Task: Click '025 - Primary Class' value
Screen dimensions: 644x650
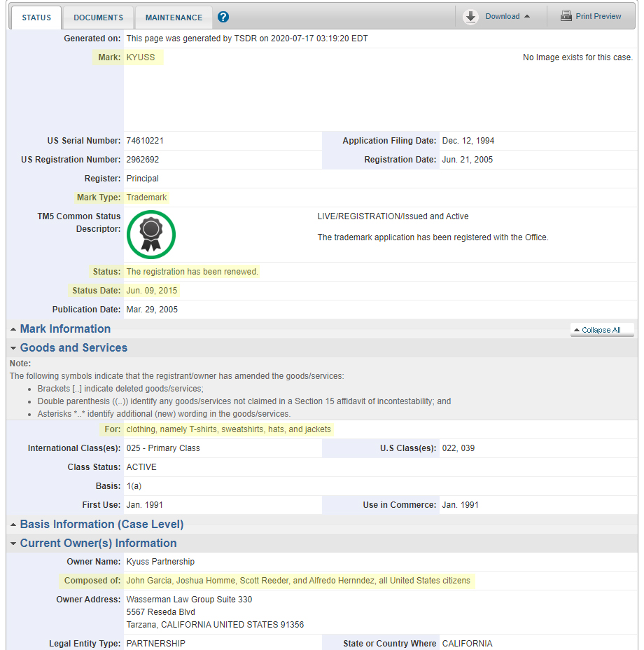Action: tap(163, 448)
